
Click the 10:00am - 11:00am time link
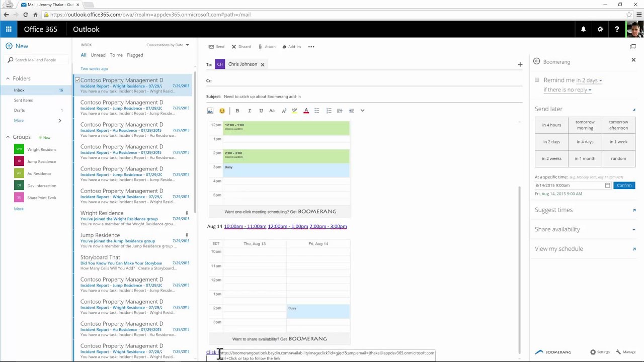click(245, 226)
